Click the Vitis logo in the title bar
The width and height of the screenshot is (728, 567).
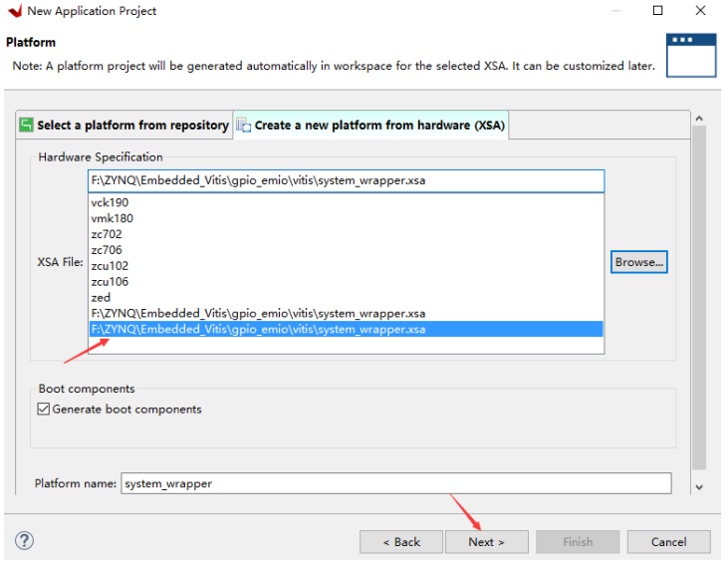click(15, 11)
